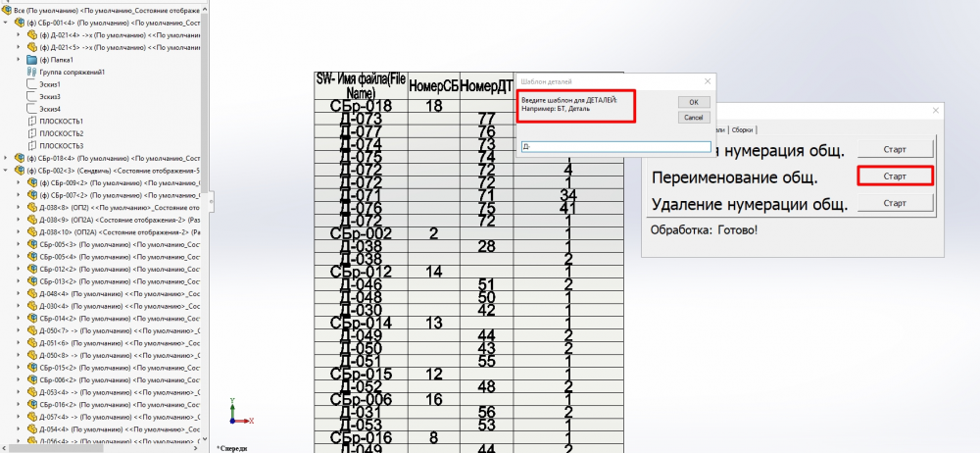Click the part icon of Д-021<5>
The image size is (980, 453).
click(32, 47)
